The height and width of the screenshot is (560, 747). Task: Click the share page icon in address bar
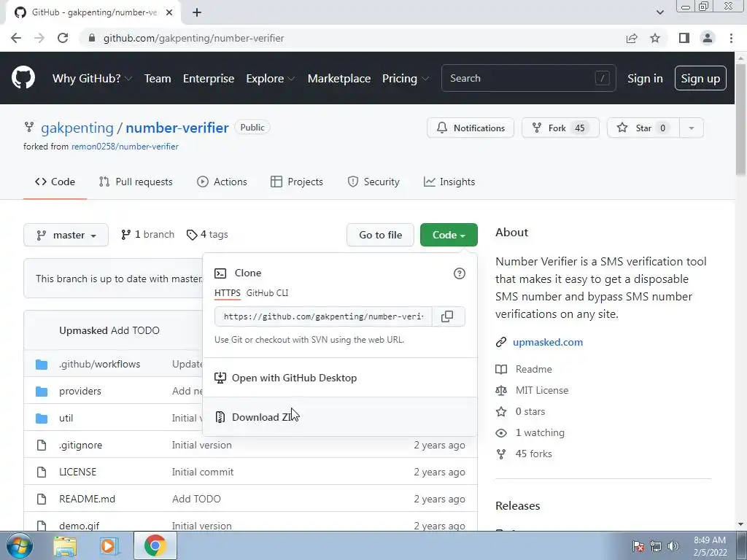pyautogui.click(x=632, y=38)
